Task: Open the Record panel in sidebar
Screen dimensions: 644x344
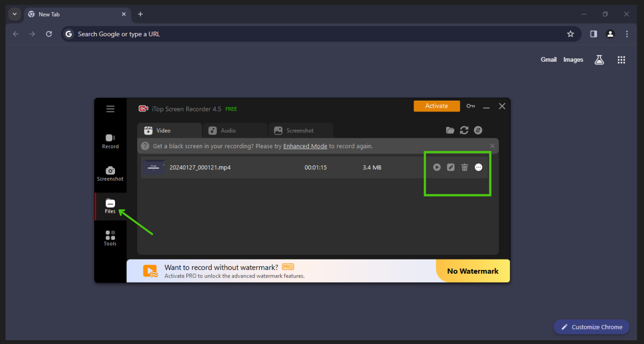Action: pyautogui.click(x=110, y=141)
